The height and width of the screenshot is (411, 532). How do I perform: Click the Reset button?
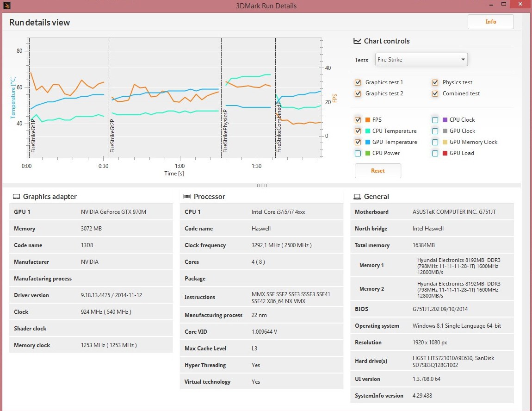[x=377, y=171]
